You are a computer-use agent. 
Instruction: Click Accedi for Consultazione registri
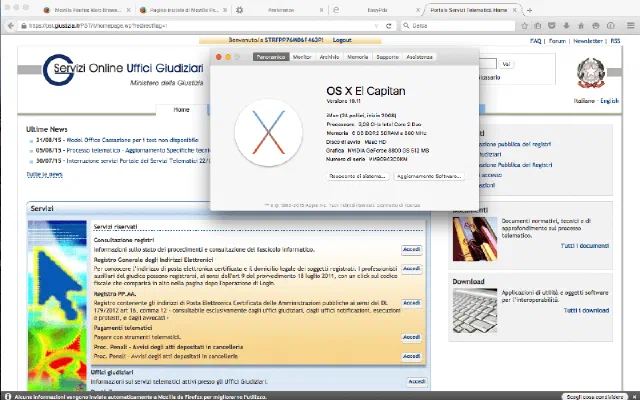coord(411,249)
